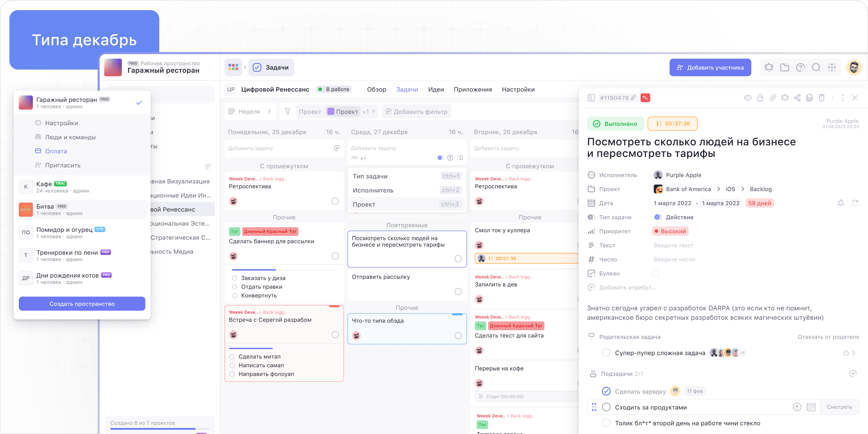Image resolution: width=868 pixels, height=434 pixels.
Task: Open the notifications bell in top bar
Action: click(769, 67)
